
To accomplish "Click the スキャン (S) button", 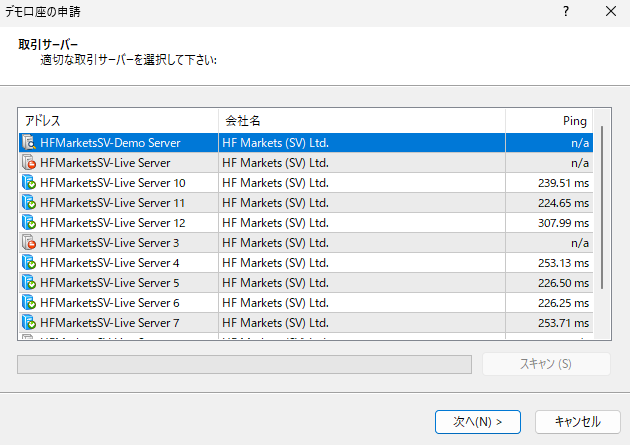I will pyautogui.click(x=546, y=364).
